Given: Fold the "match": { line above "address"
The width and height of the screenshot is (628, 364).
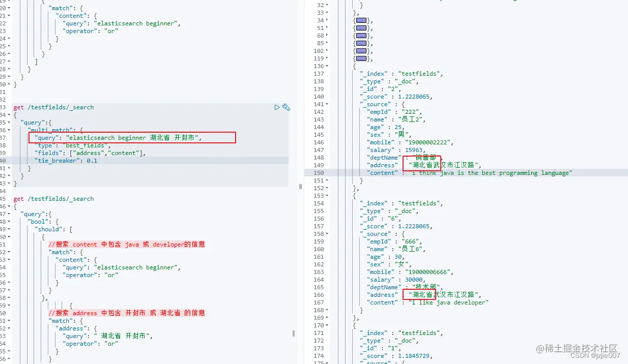Looking at the screenshot, I should (9, 321).
